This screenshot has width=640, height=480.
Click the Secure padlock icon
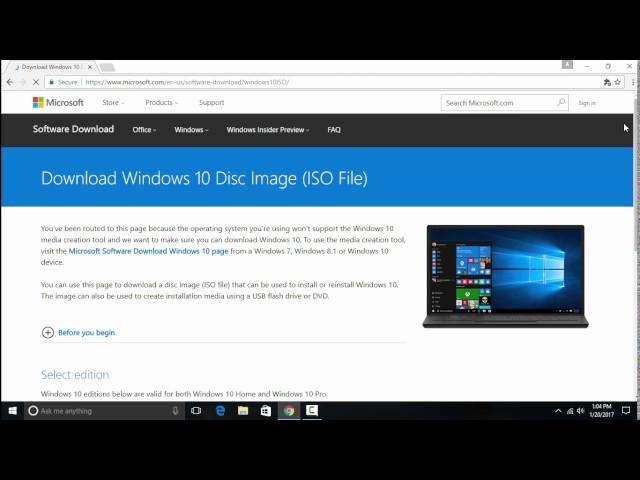[51, 82]
